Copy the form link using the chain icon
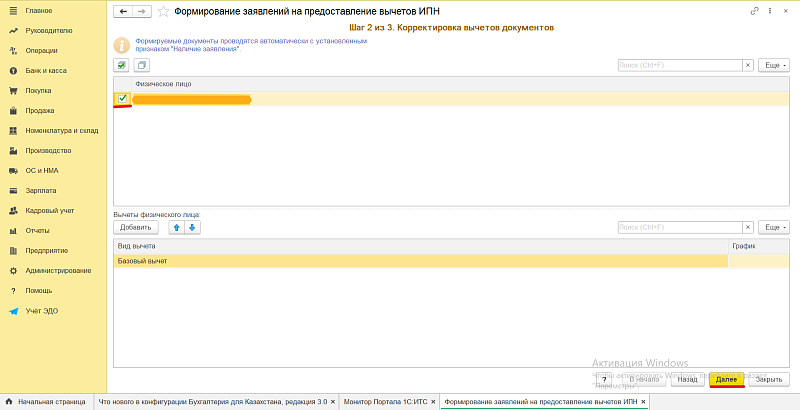800x410 pixels. pyautogui.click(x=754, y=10)
